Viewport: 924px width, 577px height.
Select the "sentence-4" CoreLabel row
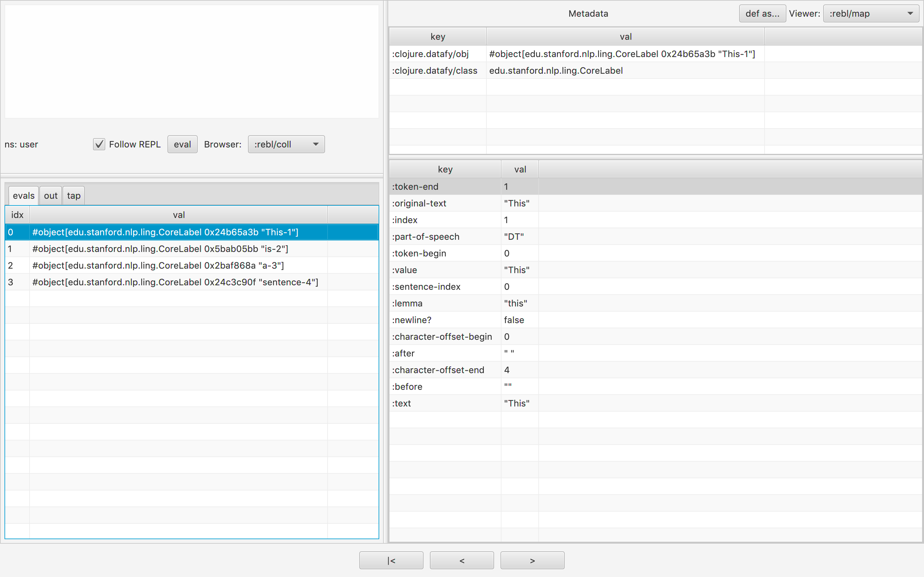[175, 282]
